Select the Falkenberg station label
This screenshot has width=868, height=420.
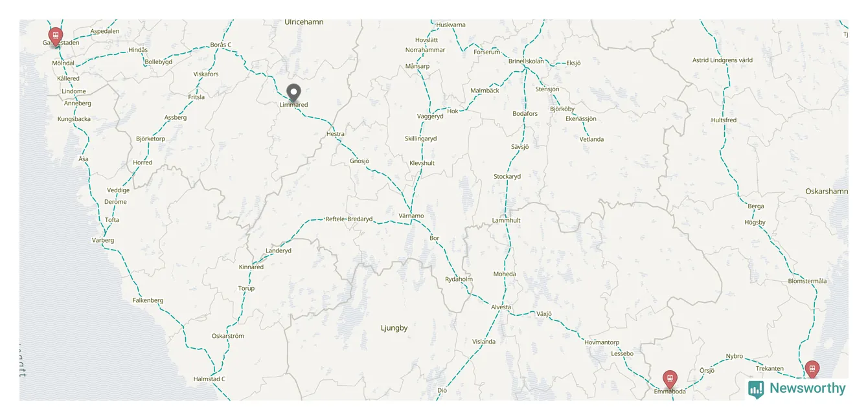[148, 300]
